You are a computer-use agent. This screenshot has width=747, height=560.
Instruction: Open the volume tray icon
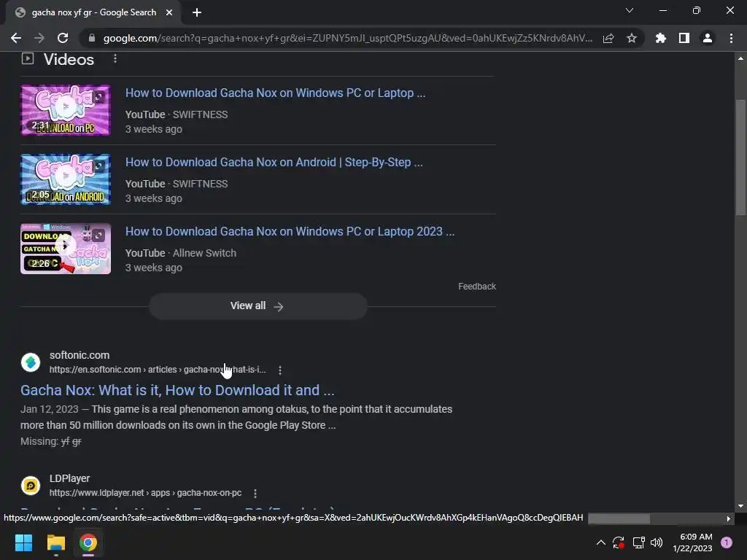[x=657, y=542]
